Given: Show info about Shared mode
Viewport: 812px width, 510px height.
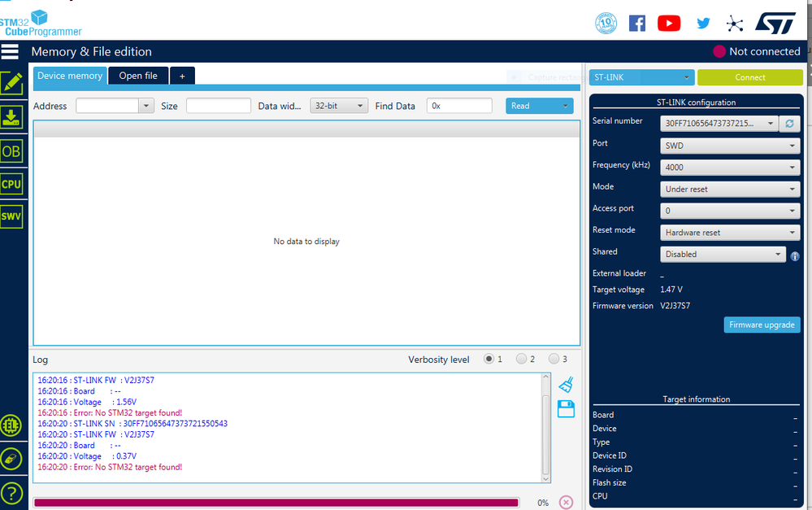Looking at the screenshot, I should tap(795, 256).
